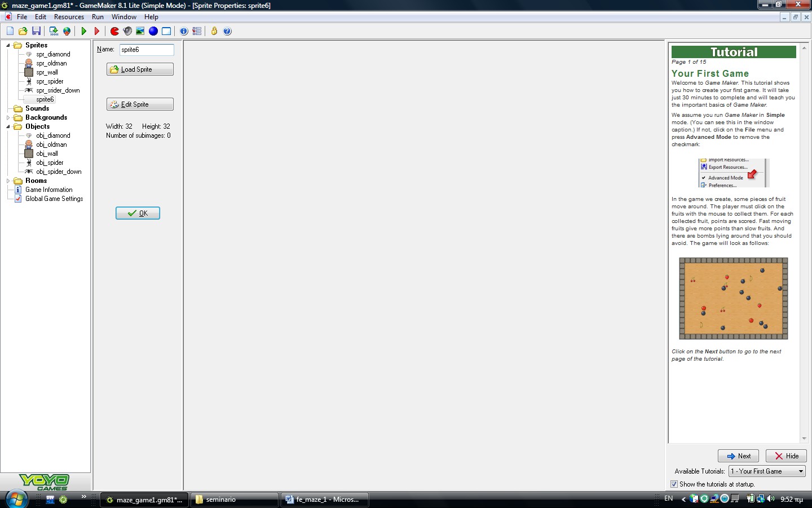This screenshot has height=508, width=812.
Task: Restore the inner Sprite Properties window button
Action: (x=795, y=17)
